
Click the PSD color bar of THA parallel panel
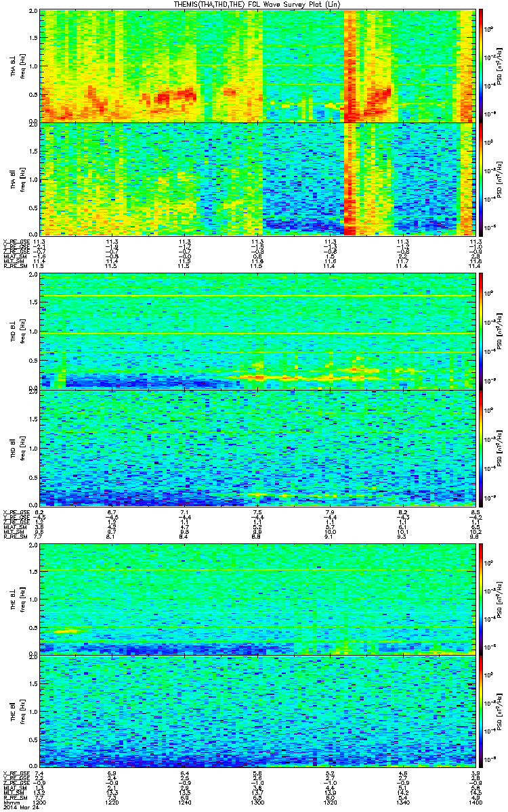pyautogui.click(x=481, y=178)
